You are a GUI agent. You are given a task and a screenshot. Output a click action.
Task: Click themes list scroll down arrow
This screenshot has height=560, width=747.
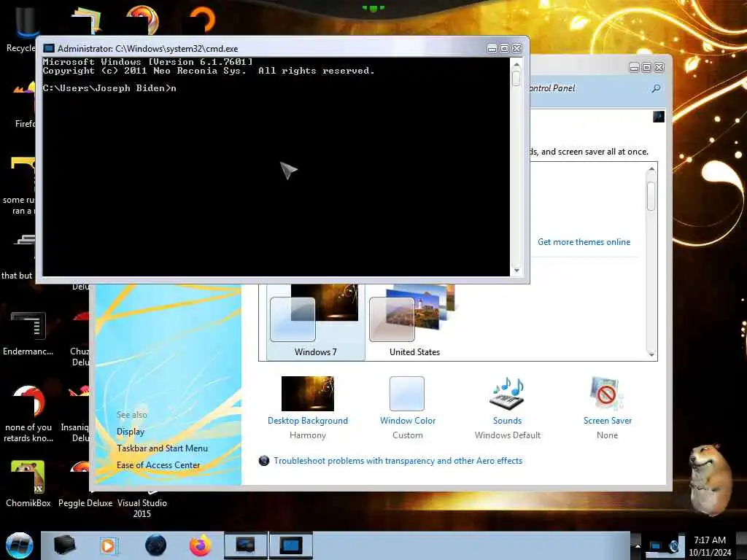coord(651,355)
